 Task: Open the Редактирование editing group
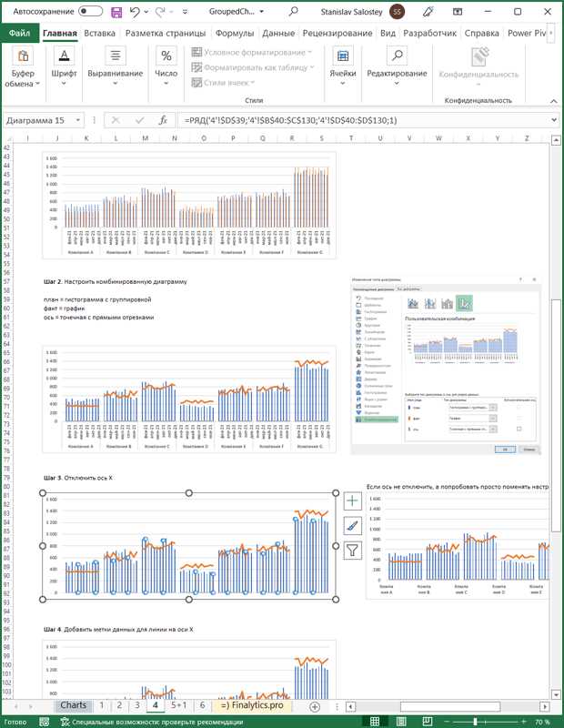click(397, 66)
